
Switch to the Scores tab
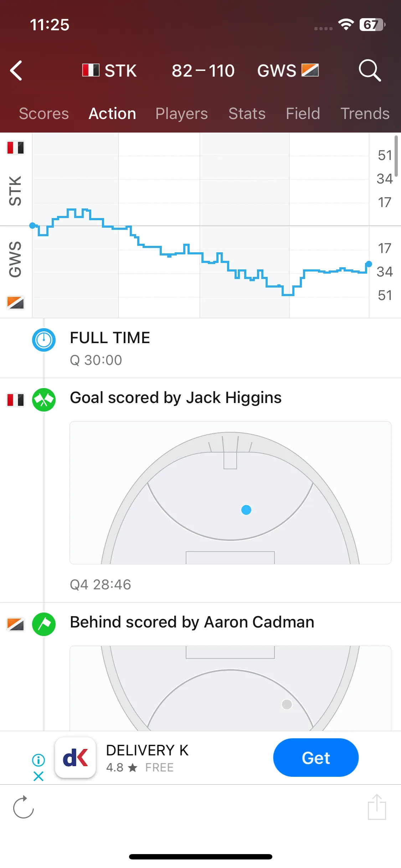tap(44, 114)
